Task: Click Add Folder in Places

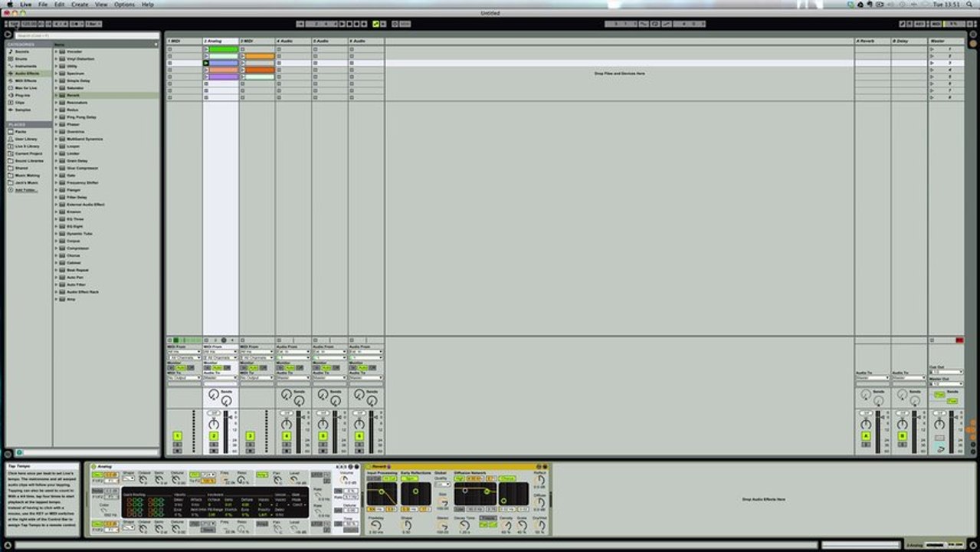Action: click(x=25, y=189)
